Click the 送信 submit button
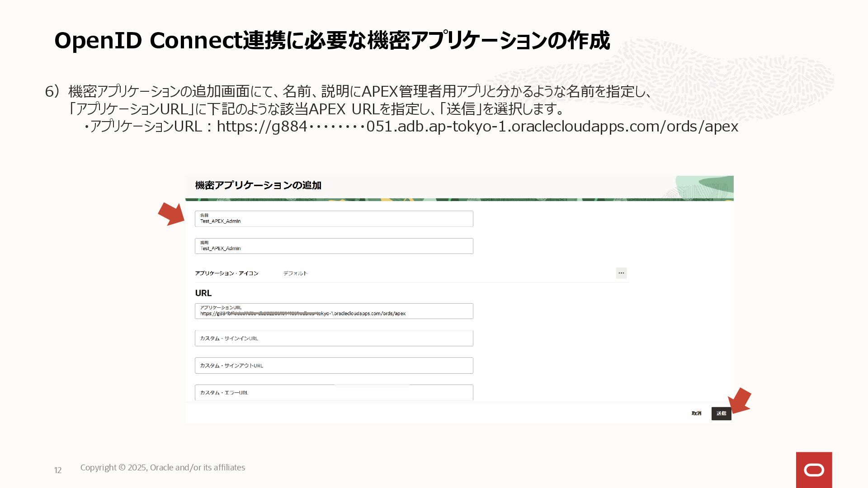Image resolution: width=868 pixels, height=488 pixels. [x=721, y=413]
